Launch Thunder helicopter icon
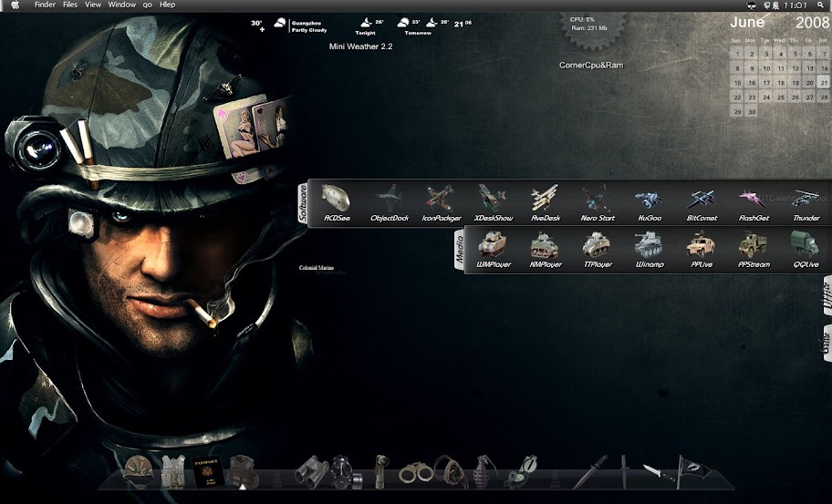The height and width of the screenshot is (504, 832). pos(806,203)
